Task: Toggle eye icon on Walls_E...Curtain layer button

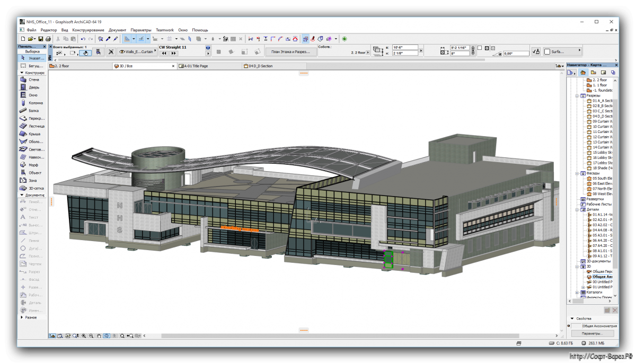Action: click(122, 52)
